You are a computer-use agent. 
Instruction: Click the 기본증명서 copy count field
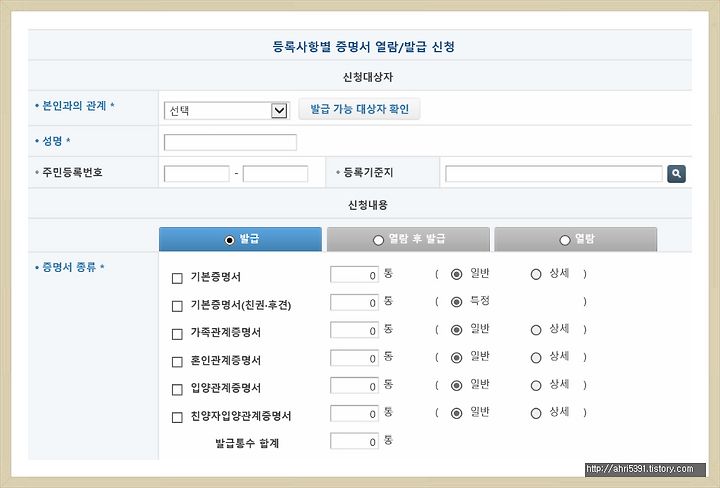pyautogui.click(x=354, y=275)
